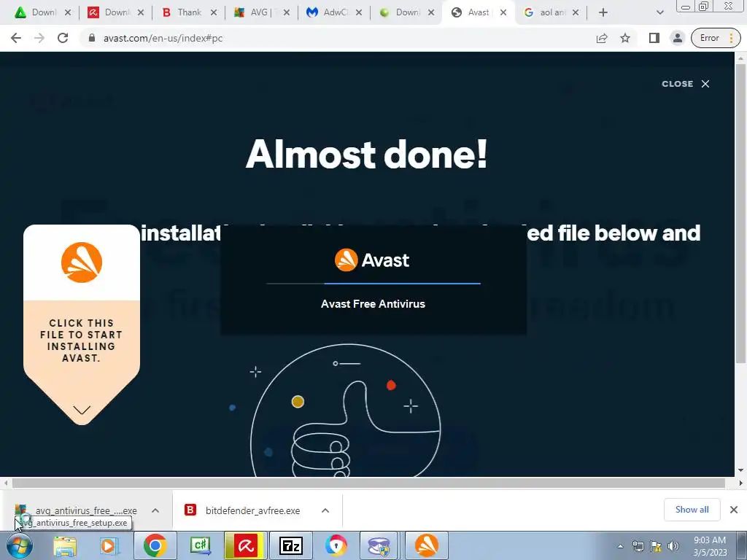Image resolution: width=747 pixels, height=560 pixels.
Task: Open the colorful circular taskbar app icon
Action: tap(336, 545)
